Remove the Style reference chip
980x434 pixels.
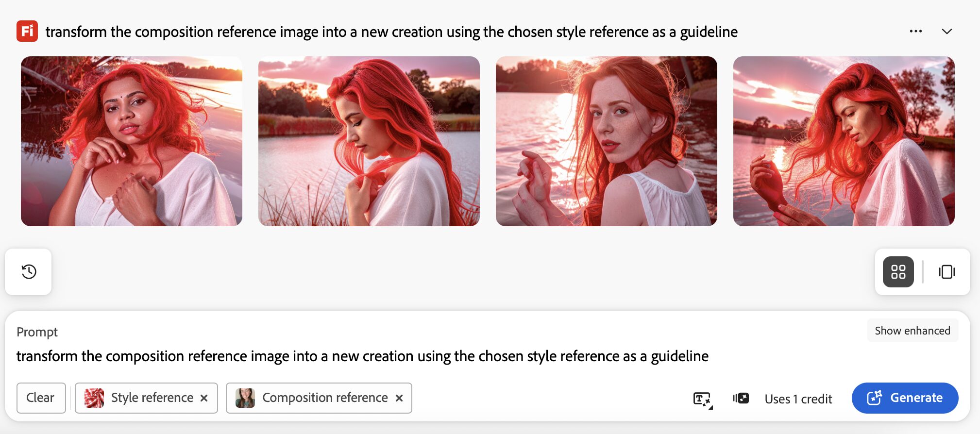tap(204, 398)
